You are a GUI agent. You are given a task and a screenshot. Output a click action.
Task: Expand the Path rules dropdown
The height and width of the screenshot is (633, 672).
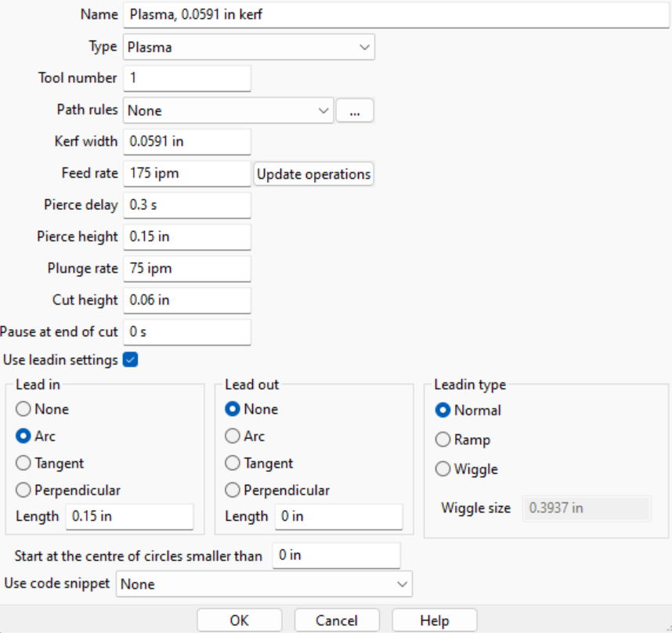click(x=228, y=110)
